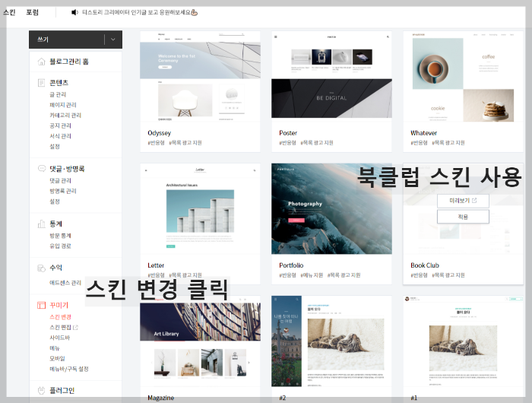Open 모바일 under 꾸미기

point(57,359)
